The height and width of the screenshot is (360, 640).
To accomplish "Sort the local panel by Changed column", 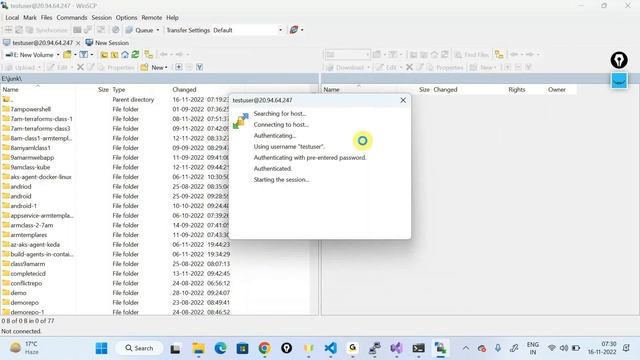I will tap(184, 89).
